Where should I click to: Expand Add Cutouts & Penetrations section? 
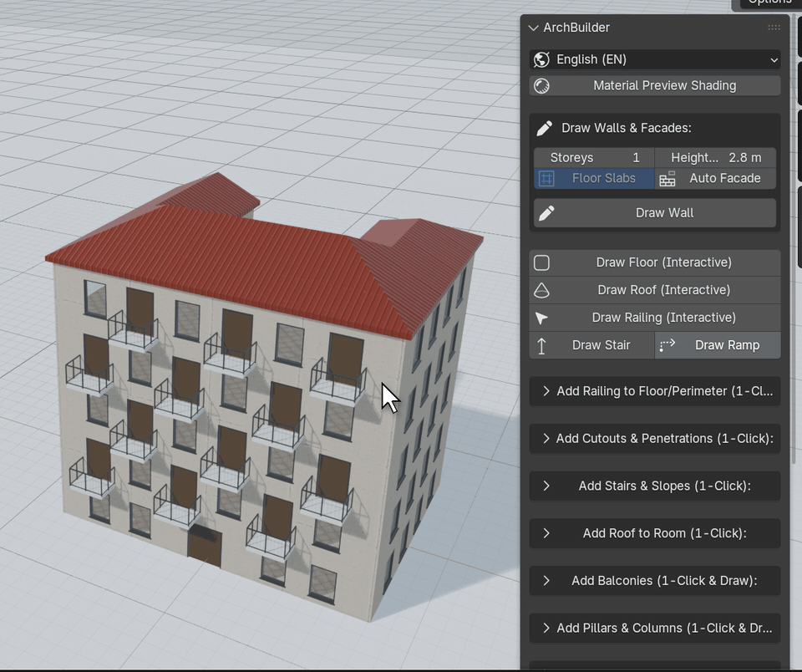(655, 439)
